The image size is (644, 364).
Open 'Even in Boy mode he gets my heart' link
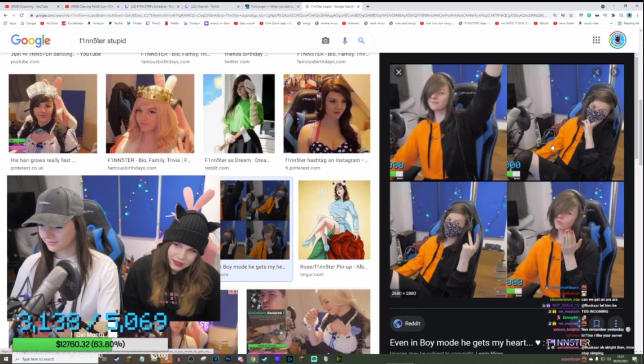(489, 343)
